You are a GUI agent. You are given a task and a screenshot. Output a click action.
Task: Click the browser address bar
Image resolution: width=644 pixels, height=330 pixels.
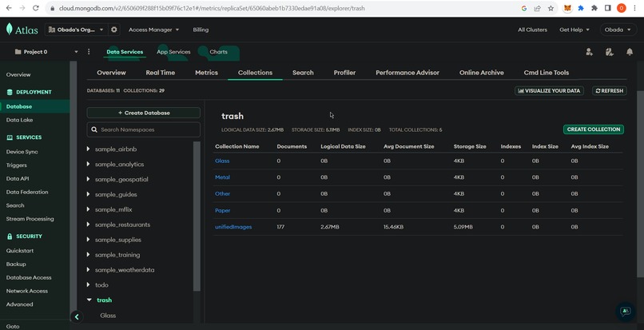tap(284, 8)
